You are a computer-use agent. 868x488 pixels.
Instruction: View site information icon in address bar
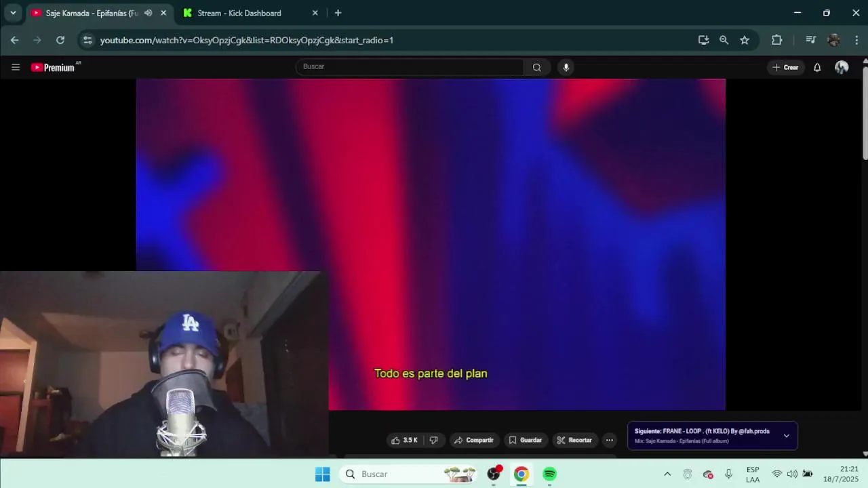[87, 40]
